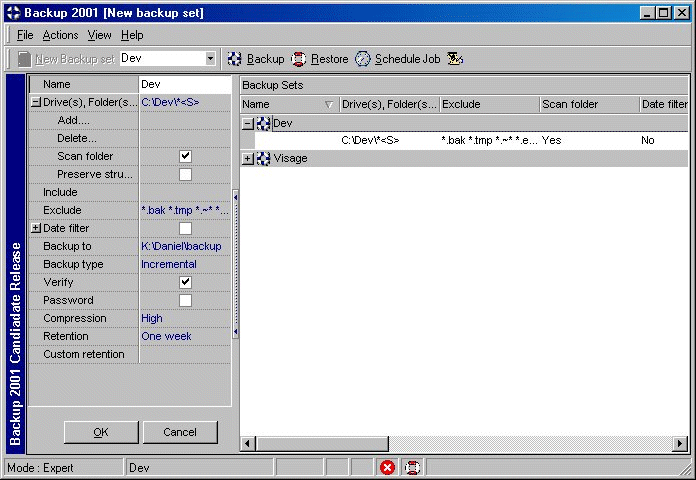Image resolution: width=696 pixels, height=480 pixels.
Task: Click the red X status bar icon
Action: (x=388, y=467)
